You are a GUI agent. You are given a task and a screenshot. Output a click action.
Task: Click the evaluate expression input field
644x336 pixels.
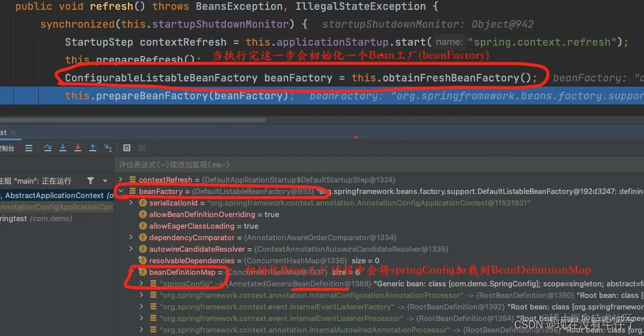379,165
